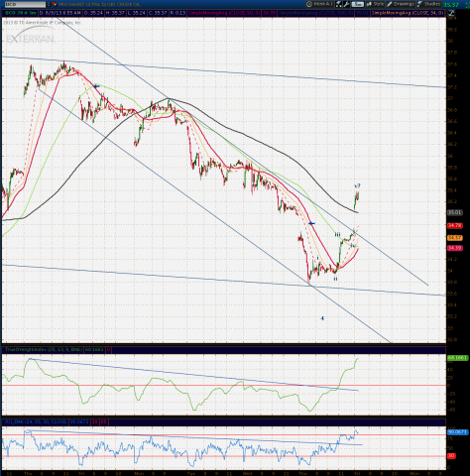The width and height of the screenshot is (470, 476).
Task: Open the Studies menu
Action: coord(428,4)
